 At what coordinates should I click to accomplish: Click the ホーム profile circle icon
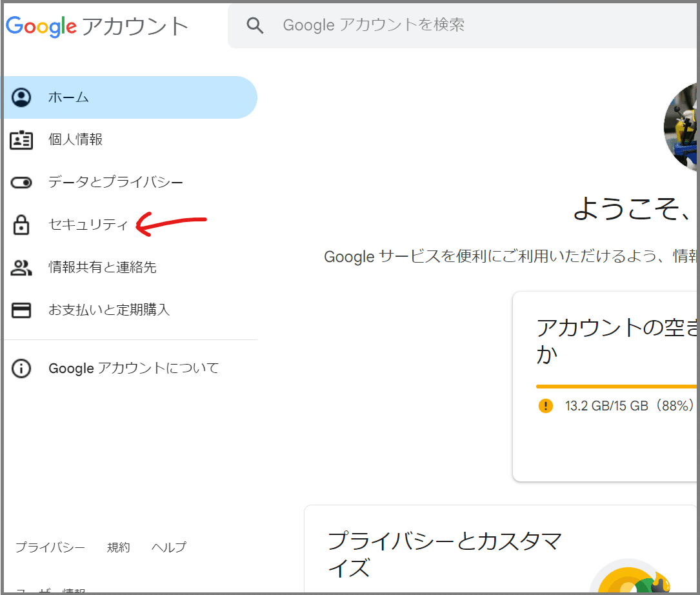[x=21, y=97]
